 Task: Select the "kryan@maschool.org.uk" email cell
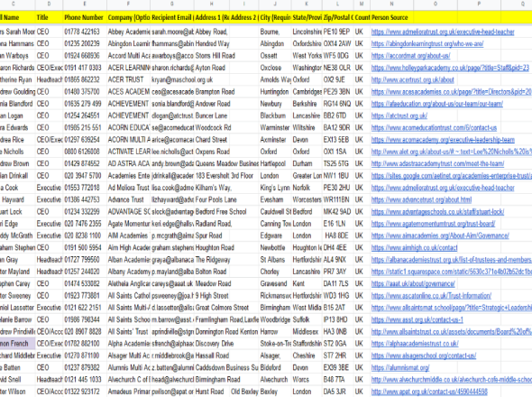click(x=172, y=79)
